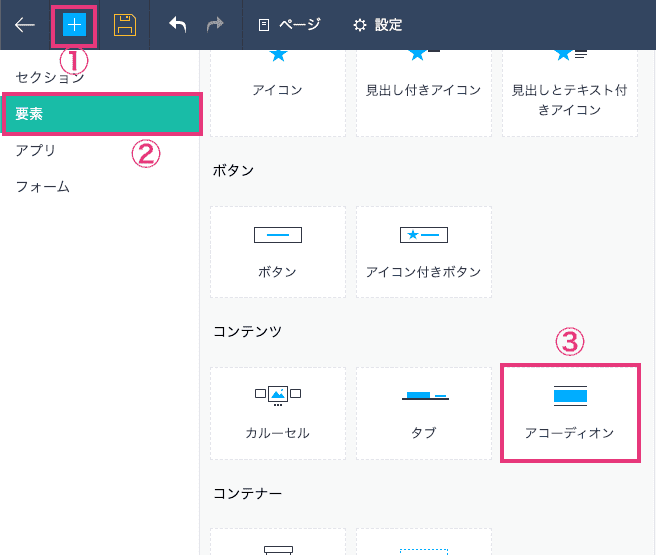Add the ボタン element
The image size is (656, 555).
(x=277, y=251)
